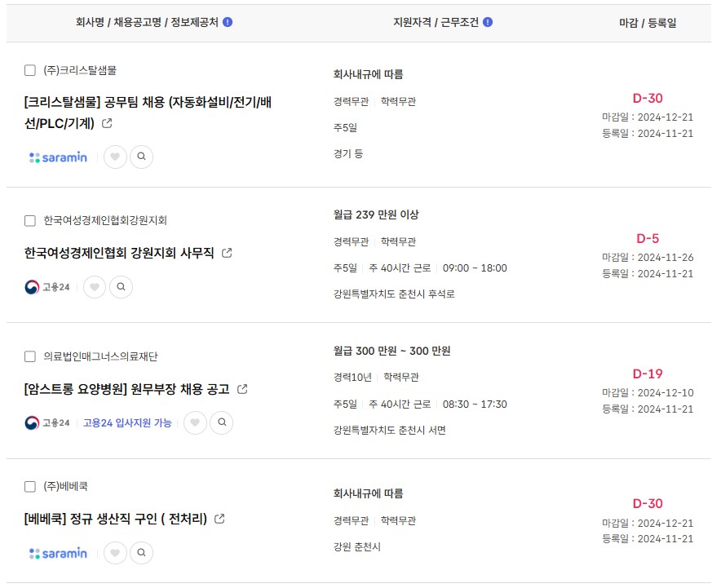The image size is (721, 588).
Task: Click 고용24 입사지원 가능 link
Action: pyautogui.click(x=127, y=423)
